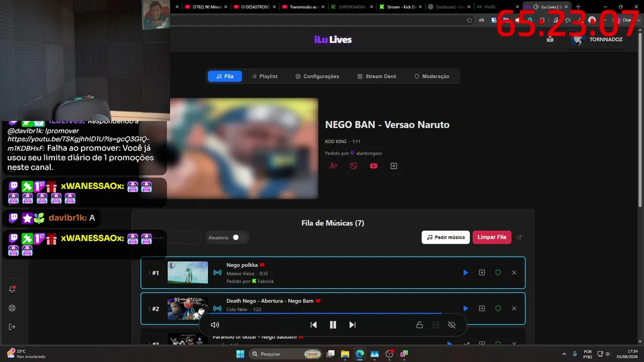Toggle the player visibility eye icon
Viewport: 644px width, 362px height.
coord(452,325)
